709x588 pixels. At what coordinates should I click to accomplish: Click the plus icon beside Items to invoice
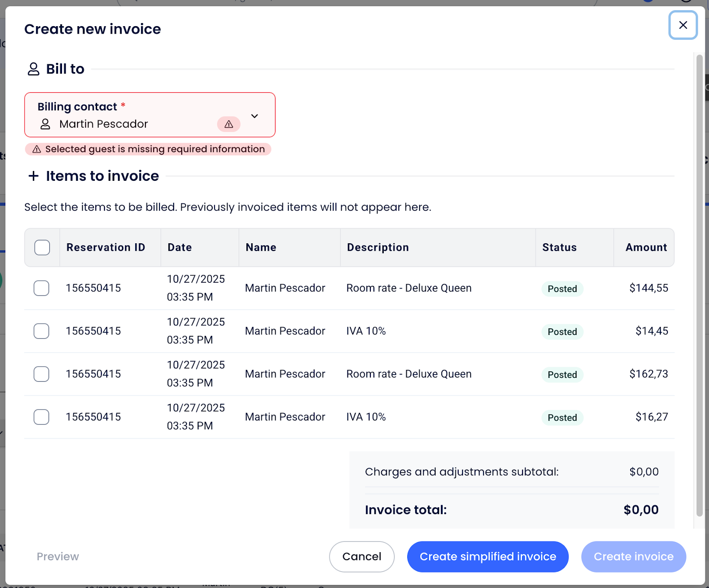point(34,176)
